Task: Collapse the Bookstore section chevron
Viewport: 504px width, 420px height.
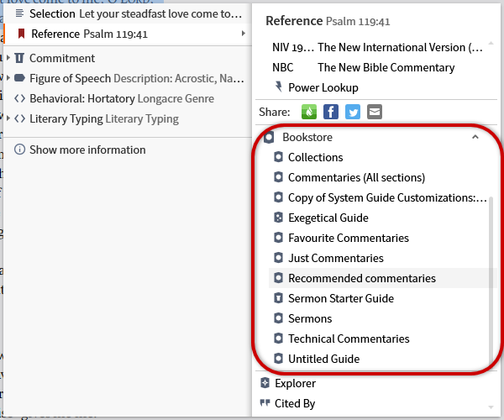Action: [475, 137]
